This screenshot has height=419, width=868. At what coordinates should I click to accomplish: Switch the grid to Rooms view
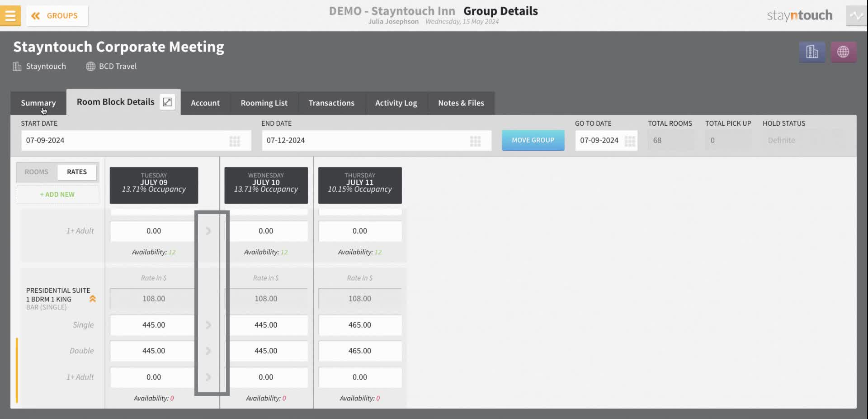point(37,172)
